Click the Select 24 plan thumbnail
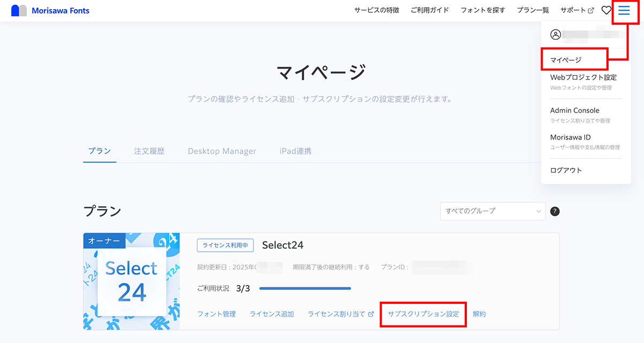The width and height of the screenshot is (644, 343). tap(131, 281)
